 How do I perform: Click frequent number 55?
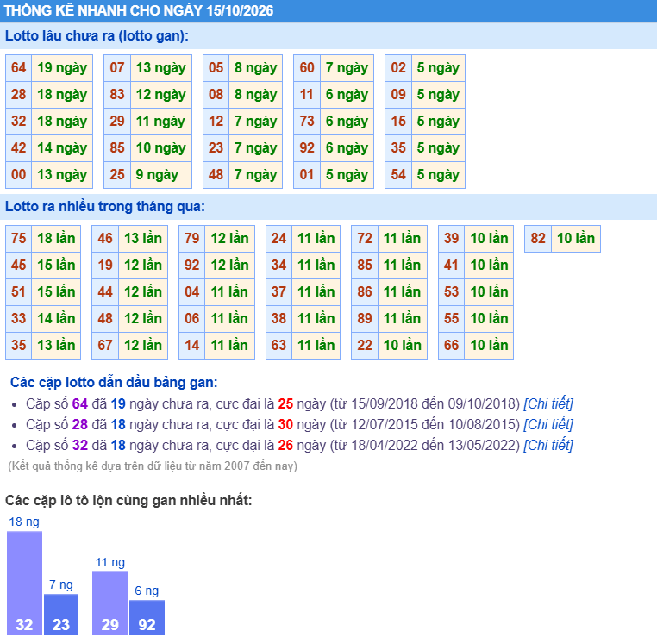coord(451,319)
